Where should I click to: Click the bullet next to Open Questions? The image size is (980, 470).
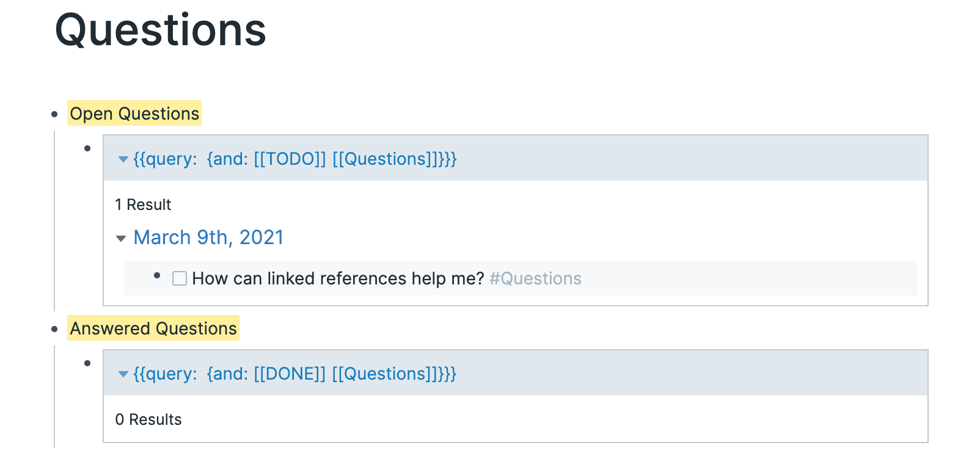[x=54, y=114]
